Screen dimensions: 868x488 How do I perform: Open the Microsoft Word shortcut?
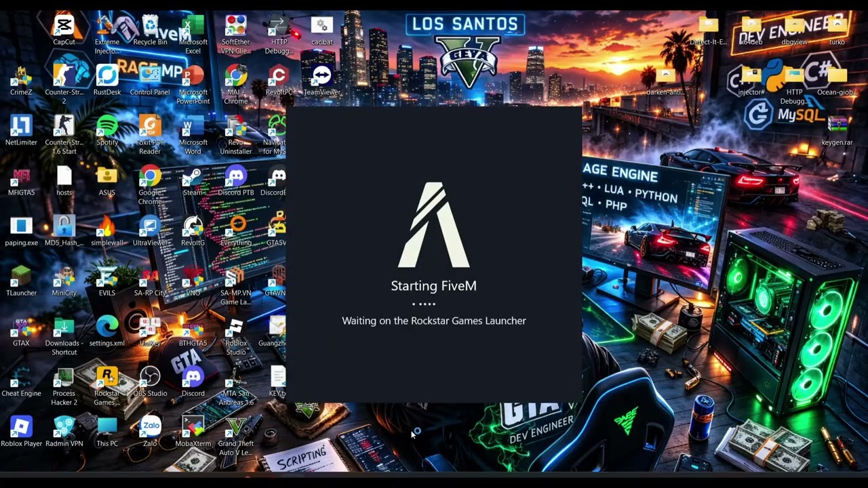(x=193, y=127)
